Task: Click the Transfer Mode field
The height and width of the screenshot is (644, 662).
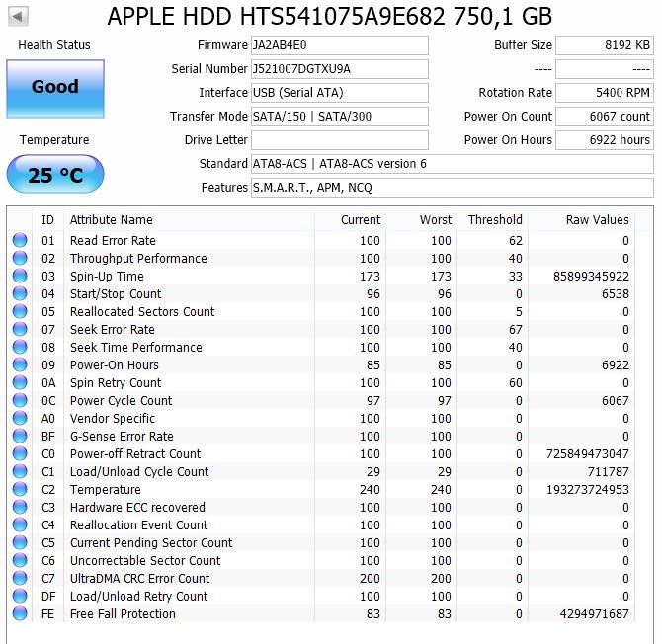Action: (340, 116)
